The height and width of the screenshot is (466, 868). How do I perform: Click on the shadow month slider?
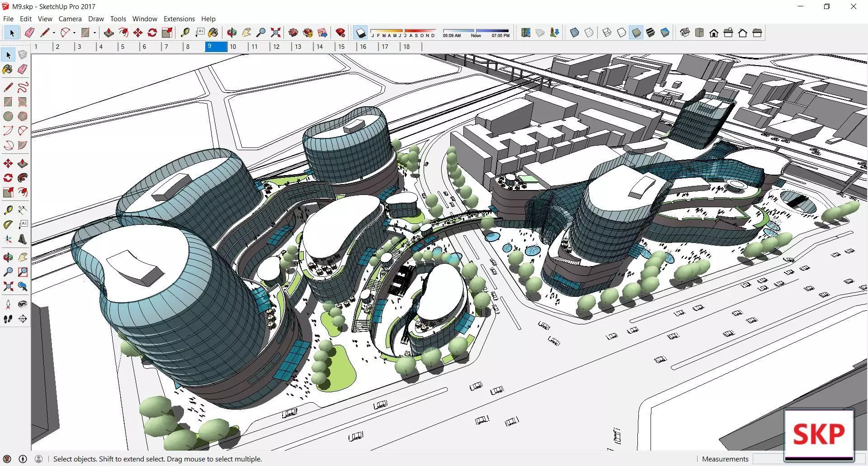(x=403, y=31)
